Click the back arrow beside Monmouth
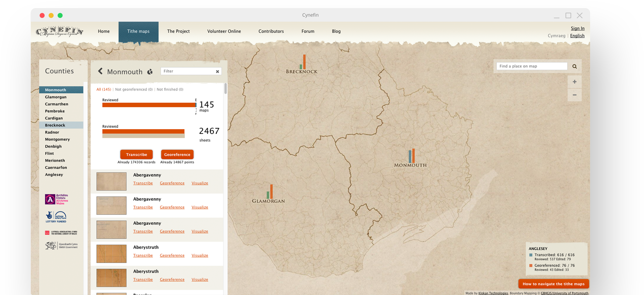Screen dimensions: 644x295 point(100,71)
